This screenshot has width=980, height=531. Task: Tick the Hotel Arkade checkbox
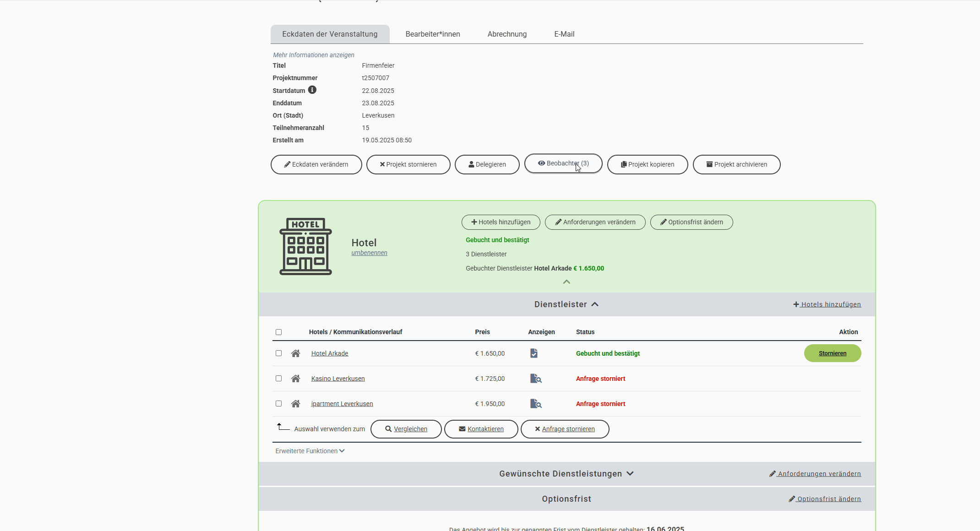278,353
